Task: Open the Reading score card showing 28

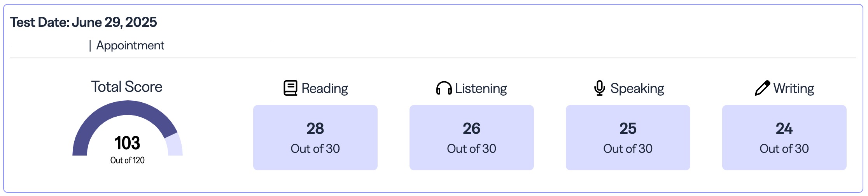Action: [315, 137]
